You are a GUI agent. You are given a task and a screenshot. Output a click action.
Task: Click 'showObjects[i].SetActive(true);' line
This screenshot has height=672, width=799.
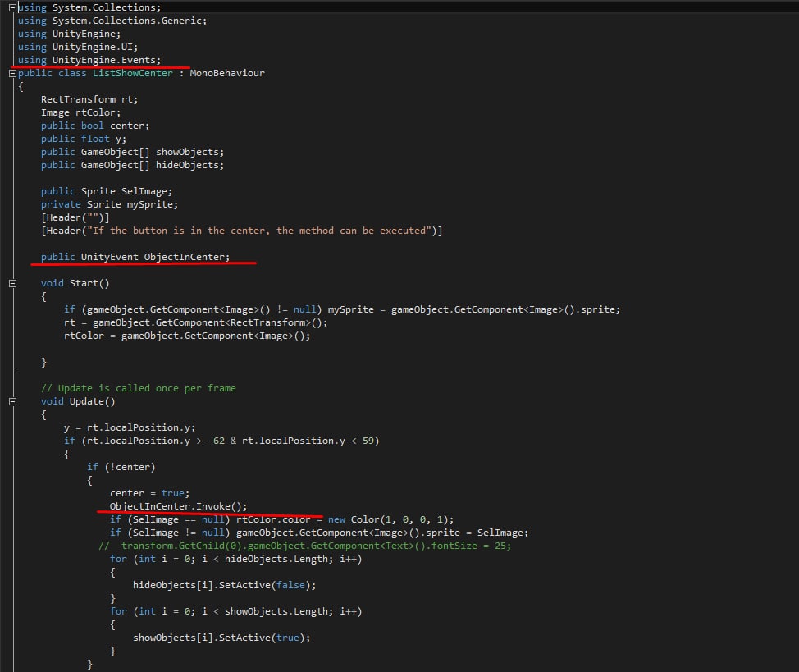(221, 638)
